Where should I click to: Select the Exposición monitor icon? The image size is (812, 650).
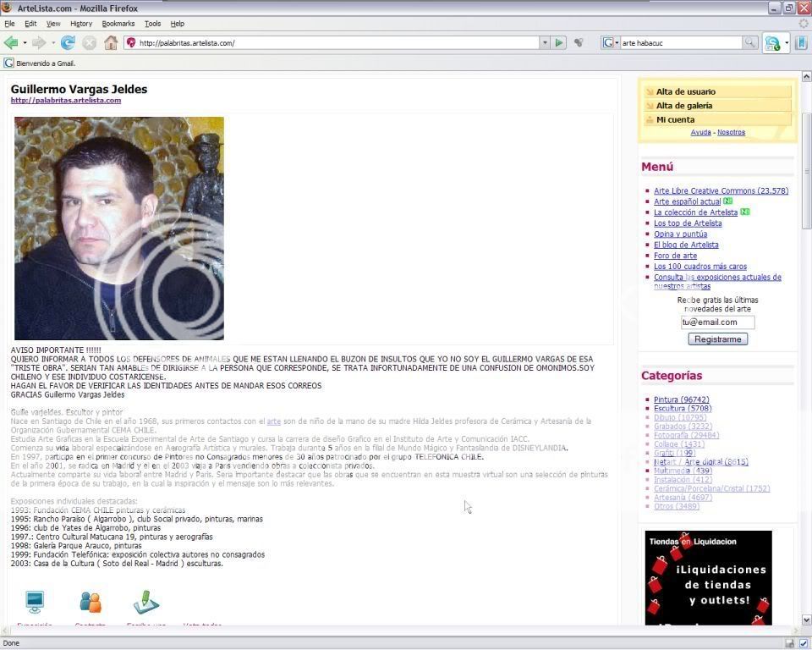pyautogui.click(x=34, y=603)
